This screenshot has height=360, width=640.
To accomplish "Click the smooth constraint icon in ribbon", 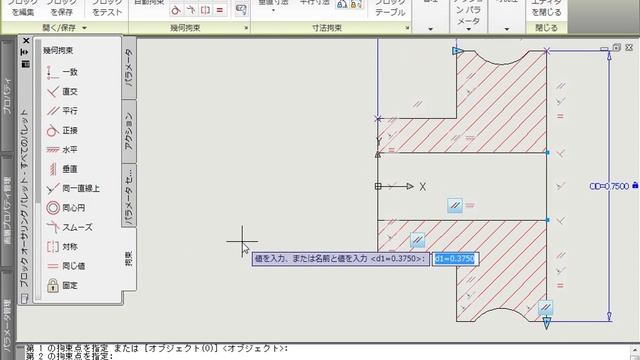I will coord(191,10).
